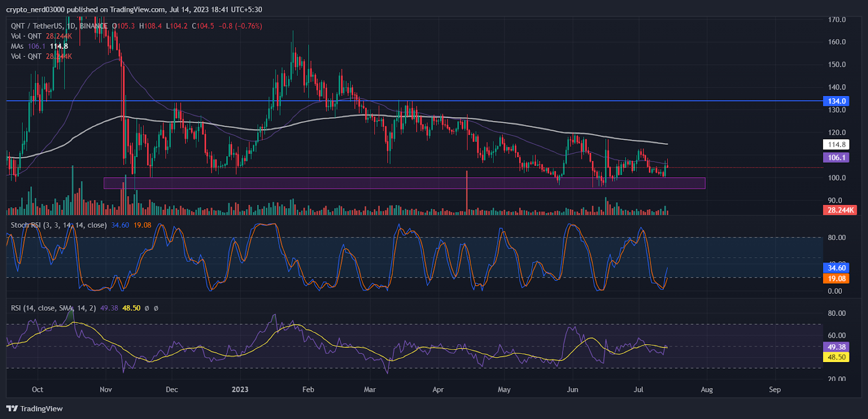Image resolution: width=868 pixels, height=419 pixels.
Task: Click the purple 49.38 RSI value label
Action: (836, 347)
